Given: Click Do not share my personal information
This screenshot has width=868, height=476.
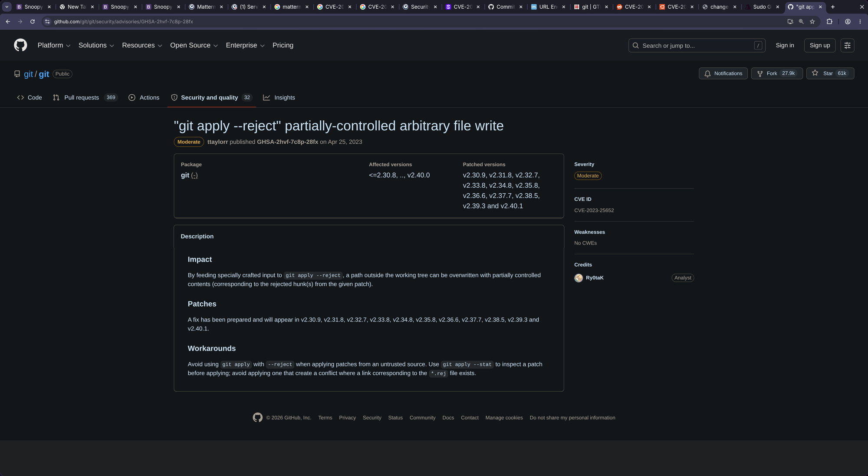Looking at the screenshot, I should [572, 418].
